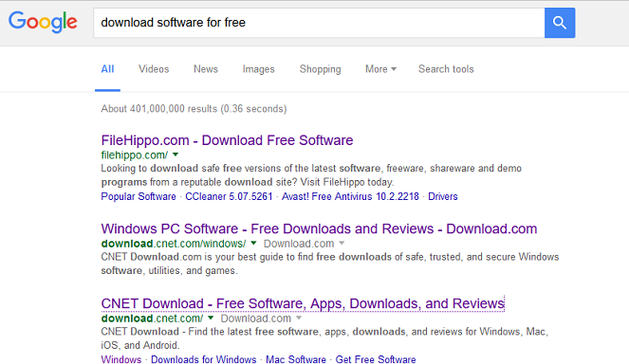Image resolution: width=629 pixels, height=364 pixels.
Task: Follow the CCleaner 5.07.5261 sitelink
Action: coord(229,196)
